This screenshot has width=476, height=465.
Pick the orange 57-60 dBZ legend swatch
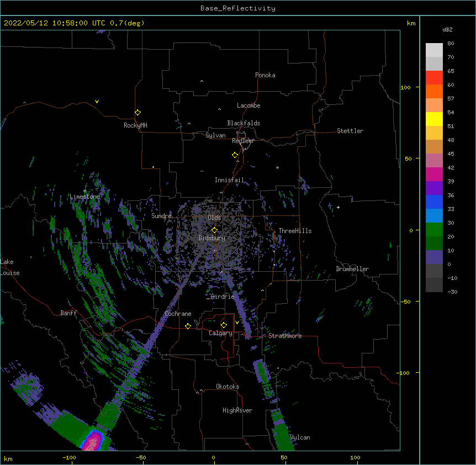pyautogui.click(x=434, y=91)
